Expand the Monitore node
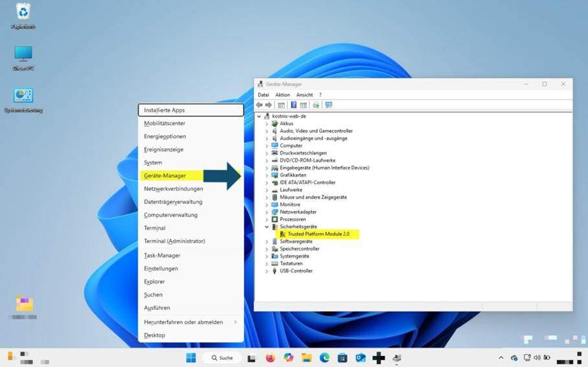Image resolution: width=588 pixels, height=367 pixels. (x=267, y=205)
